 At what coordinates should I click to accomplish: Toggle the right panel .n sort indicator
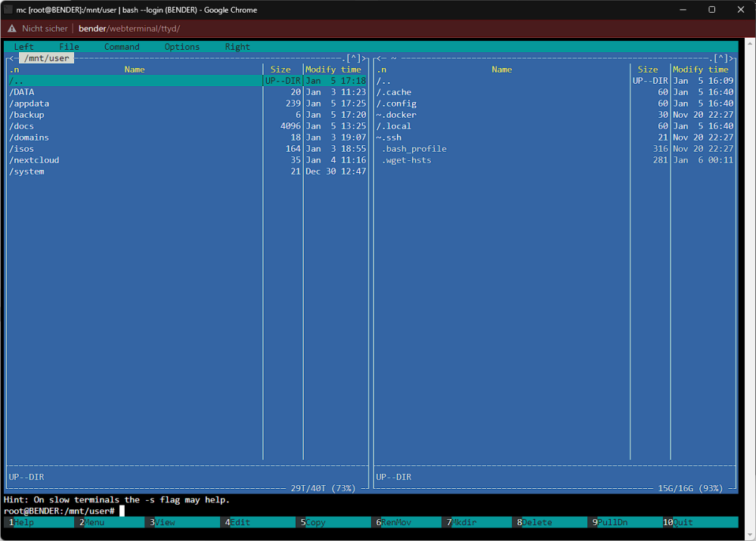(x=381, y=70)
